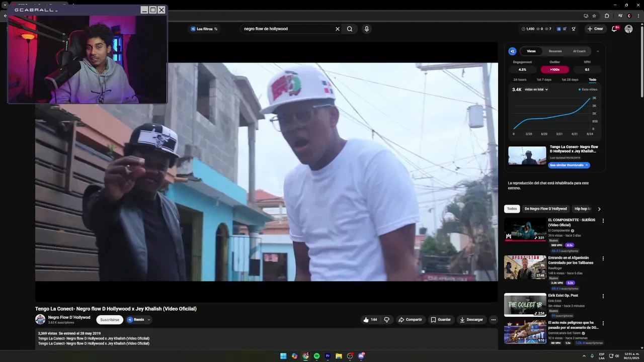Collapse the vidIQ stats panel chevron

click(598, 51)
